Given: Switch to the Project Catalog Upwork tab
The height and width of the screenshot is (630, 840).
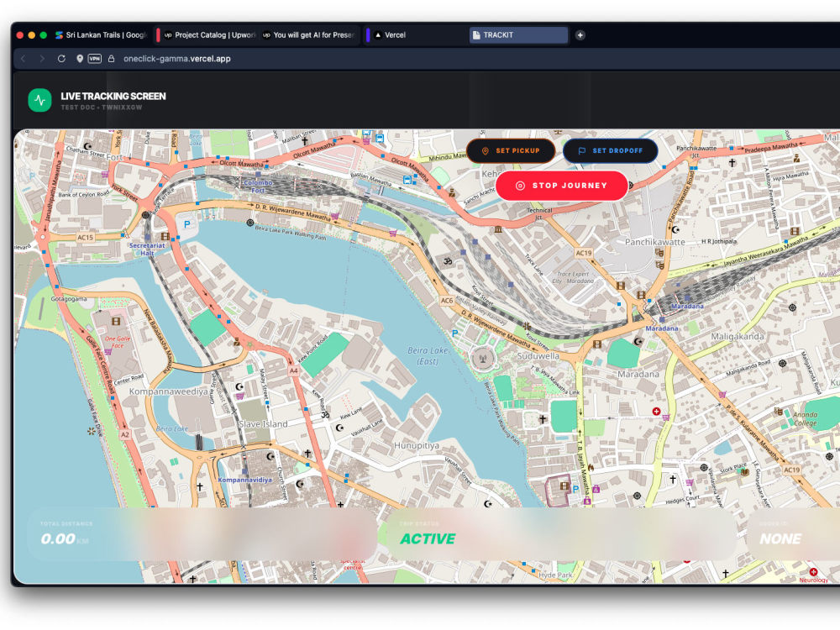Looking at the screenshot, I should [x=209, y=34].
